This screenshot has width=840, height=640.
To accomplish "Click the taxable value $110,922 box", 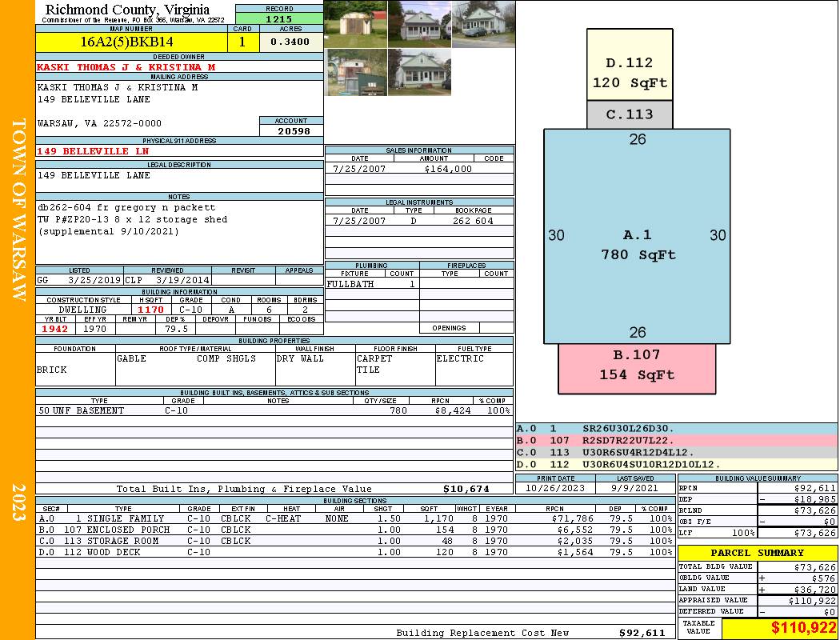I will coord(779,627).
